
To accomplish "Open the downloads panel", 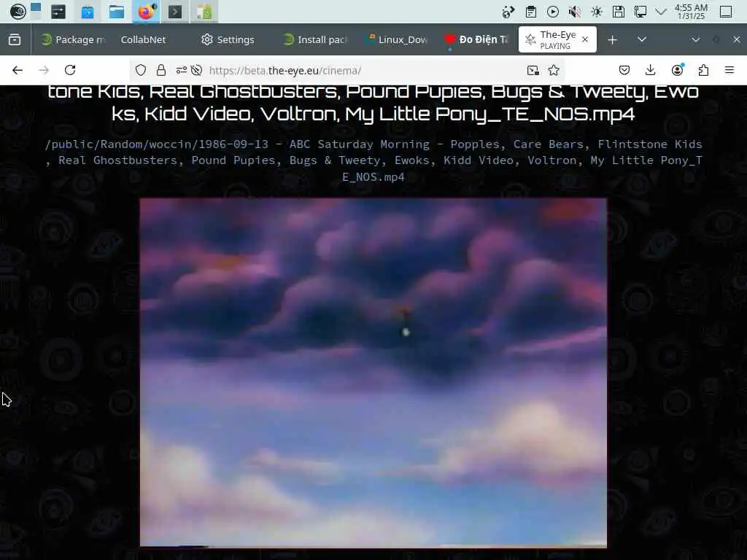I will (650, 70).
